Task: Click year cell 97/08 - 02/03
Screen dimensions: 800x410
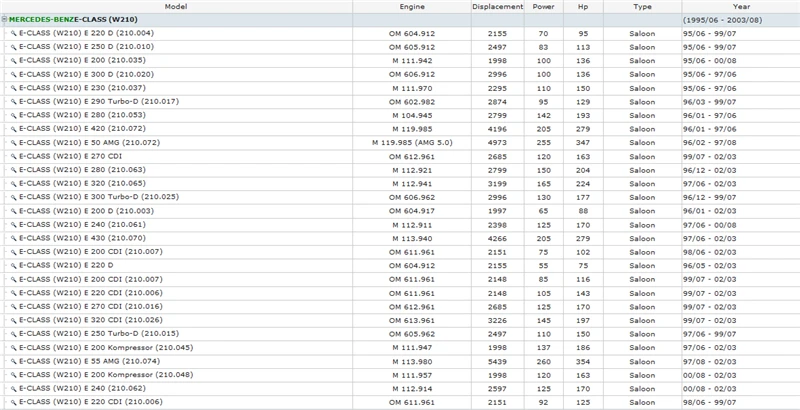Action: 709,362
